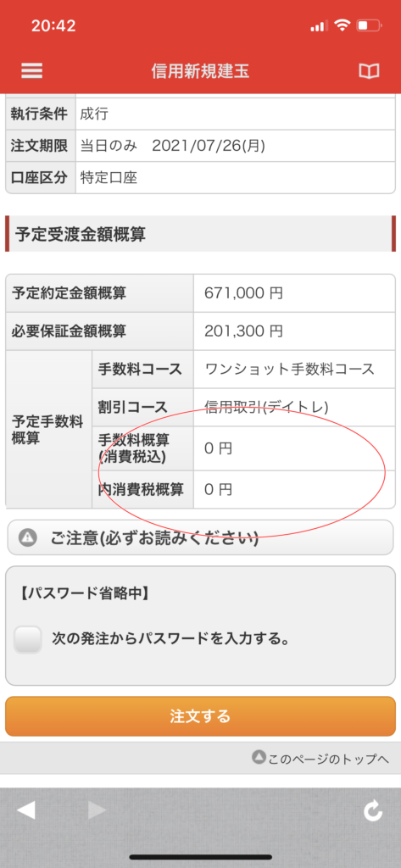The height and width of the screenshot is (868, 401).
Task: Tap the 注文する order button
Action: click(x=200, y=716)
